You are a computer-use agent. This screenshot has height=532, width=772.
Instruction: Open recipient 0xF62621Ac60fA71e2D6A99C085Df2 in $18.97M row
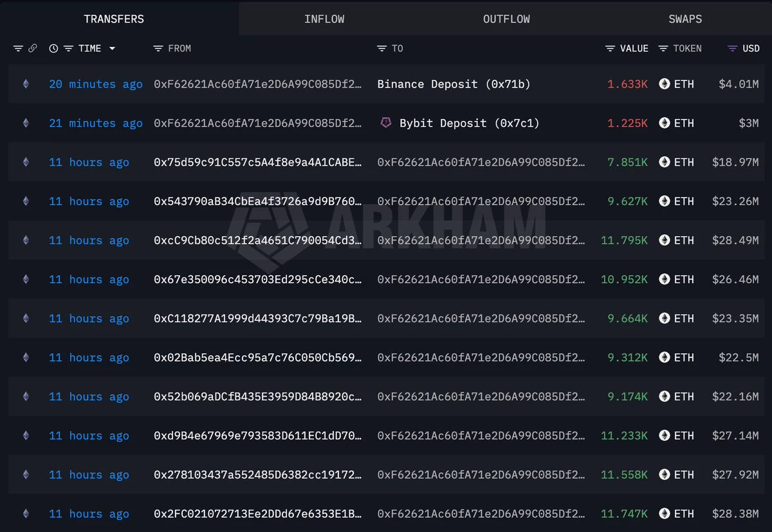481,162
